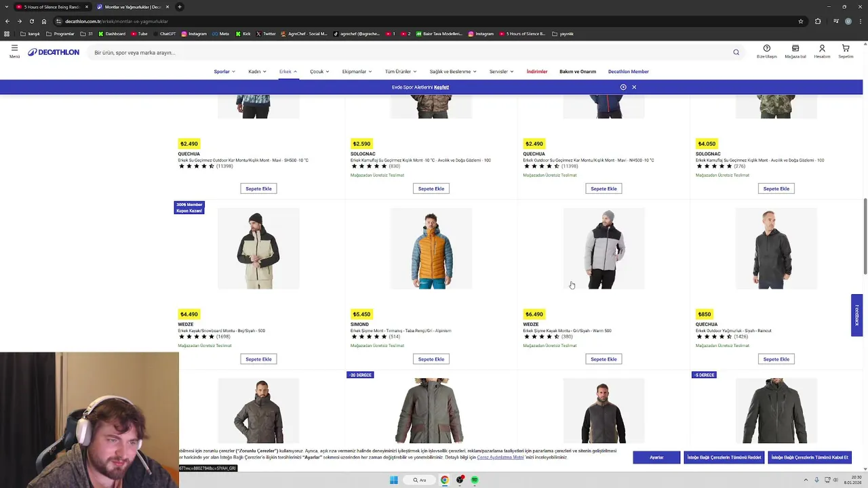Open the Programlar bookmark folder
This screenshot has height=488, width=868.
(60, 34)
